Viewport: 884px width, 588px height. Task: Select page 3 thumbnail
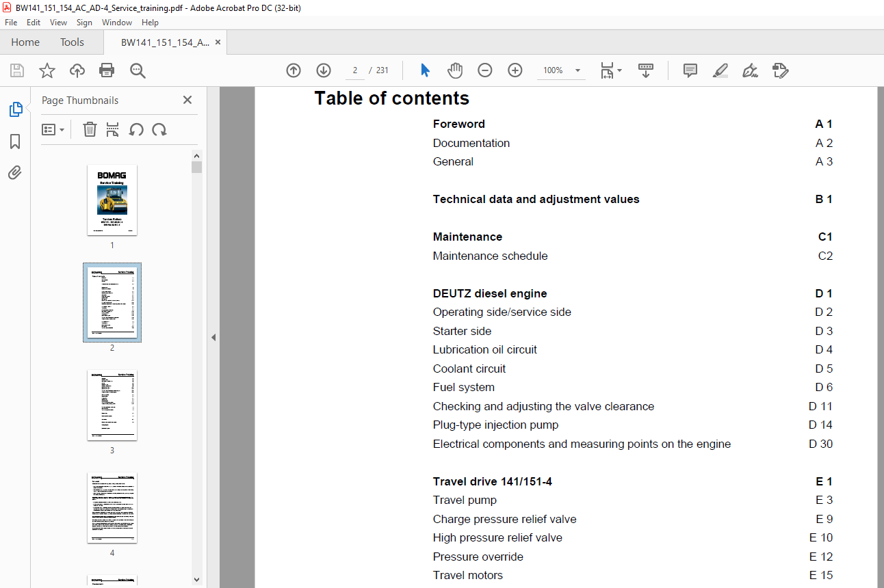point(112,405)
